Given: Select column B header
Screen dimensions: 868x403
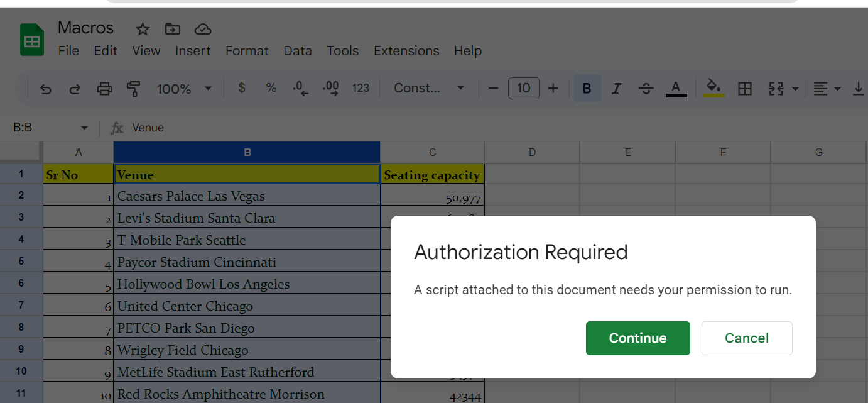Looking at the screenshot, I should click(x=247, y=152).
